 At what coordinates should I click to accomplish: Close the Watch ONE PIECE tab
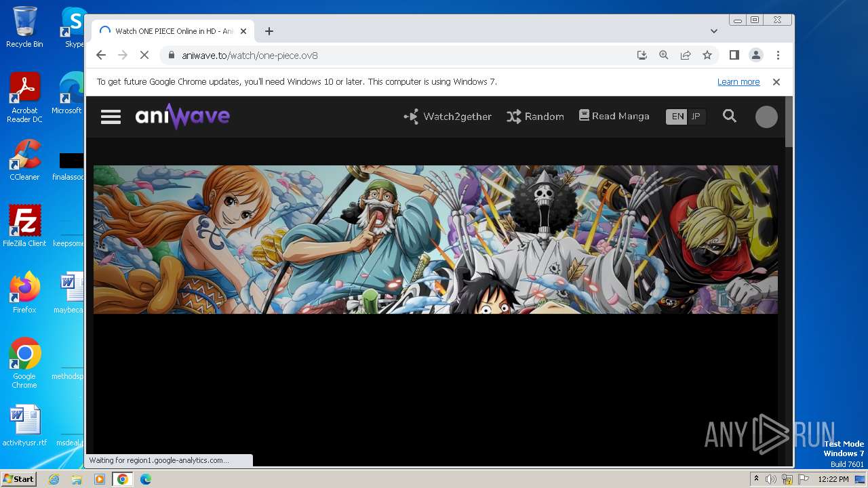pos(243,31)
